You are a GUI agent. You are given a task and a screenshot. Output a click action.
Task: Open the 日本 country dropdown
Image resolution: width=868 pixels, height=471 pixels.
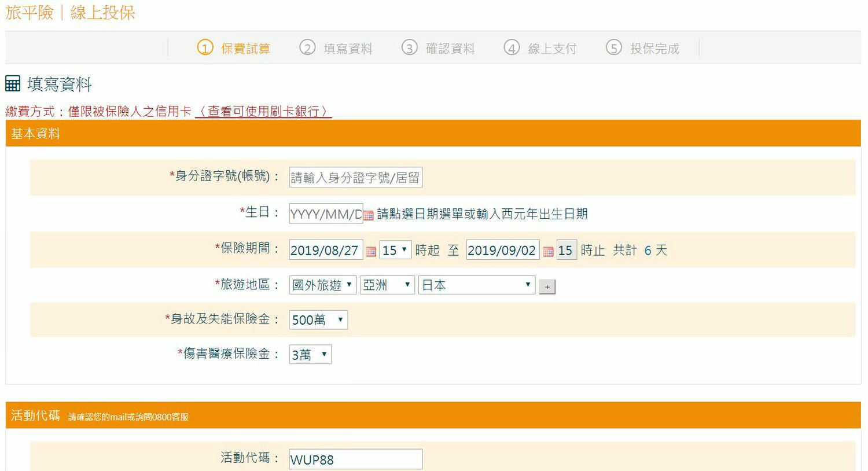click(477, 285)
